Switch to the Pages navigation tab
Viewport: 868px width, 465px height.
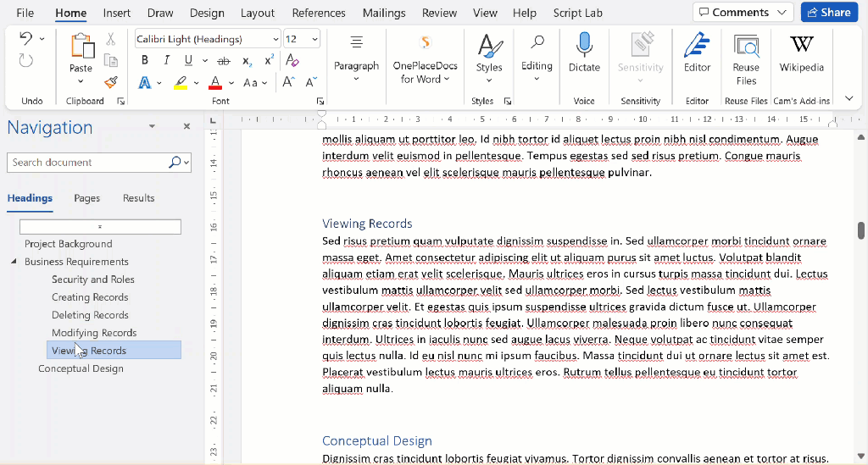click(x=86, y=198)
